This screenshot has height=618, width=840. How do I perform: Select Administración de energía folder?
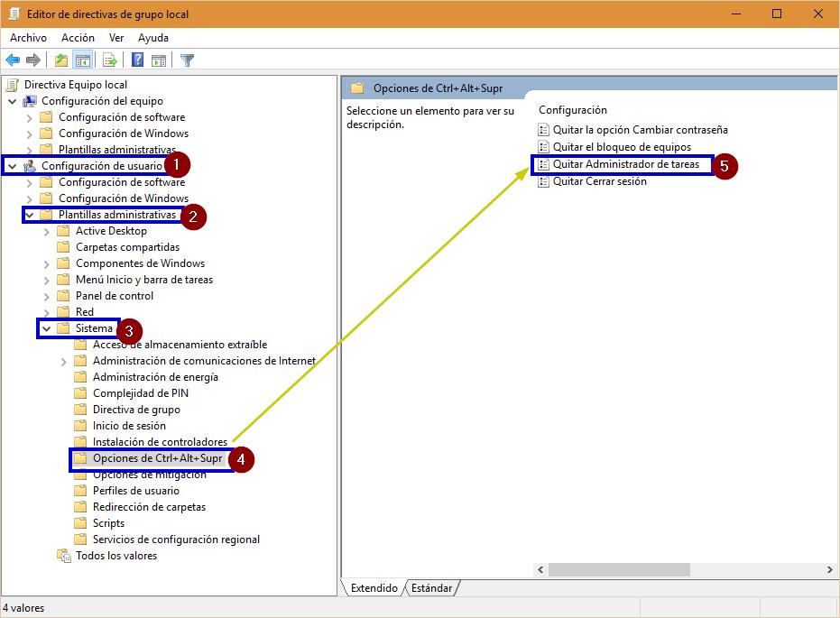pyautogui.click(x=155, y=377)
